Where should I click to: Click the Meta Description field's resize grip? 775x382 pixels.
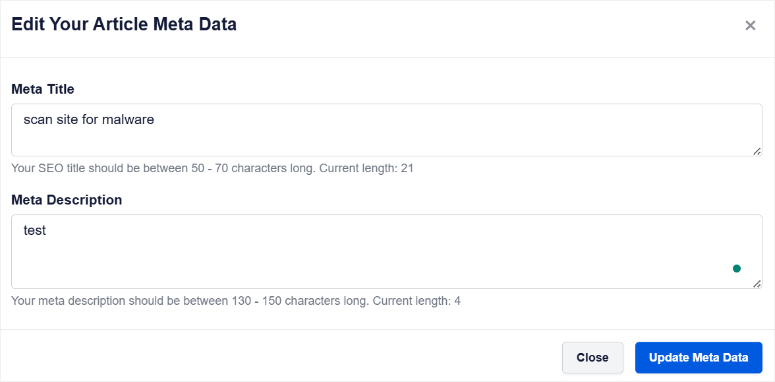tap(757, 284)
